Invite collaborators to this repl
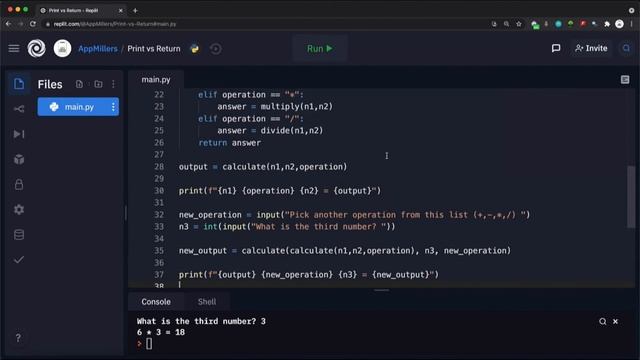The image size is (640, 360). click(x=591, y=48)
